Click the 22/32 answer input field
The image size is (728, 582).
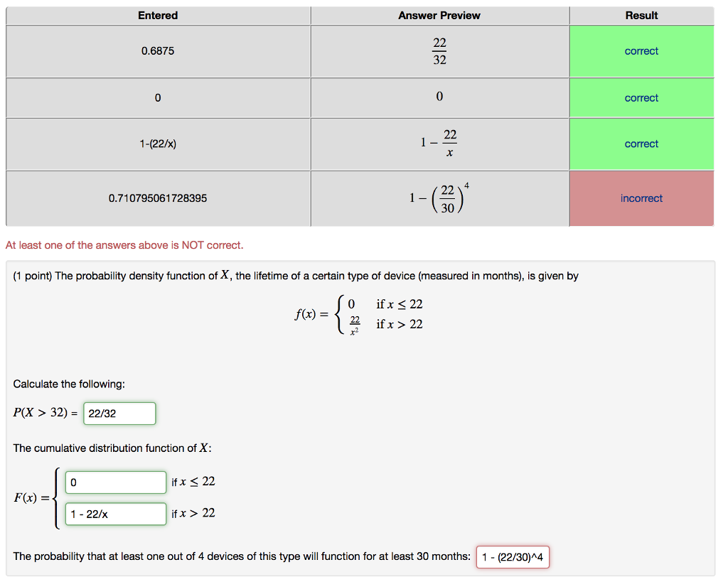(119, 413)
